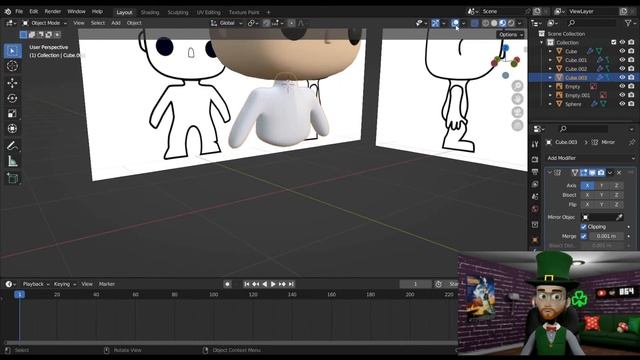This screenshot has height=360, width=640.
Task: Toggle X-ray display in header
Action: click(x=474, y=23)
